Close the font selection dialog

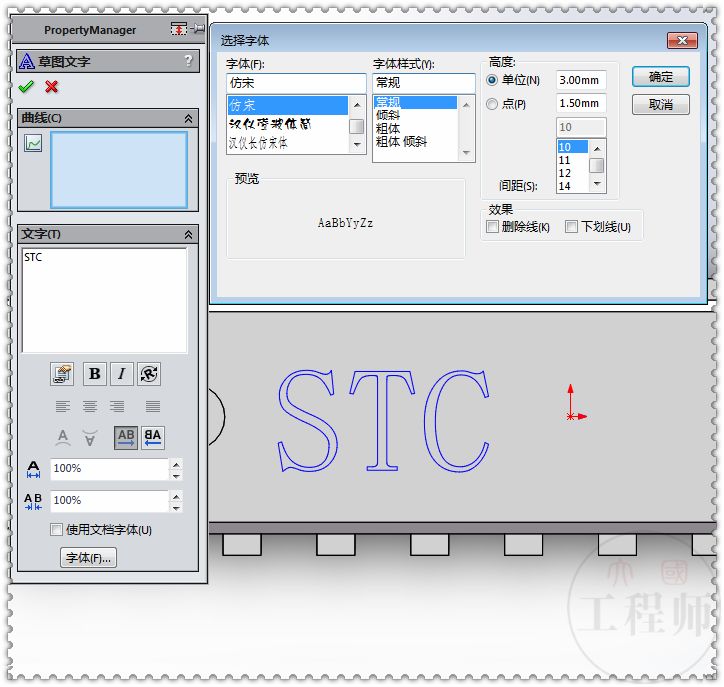(x=682, y=41)
